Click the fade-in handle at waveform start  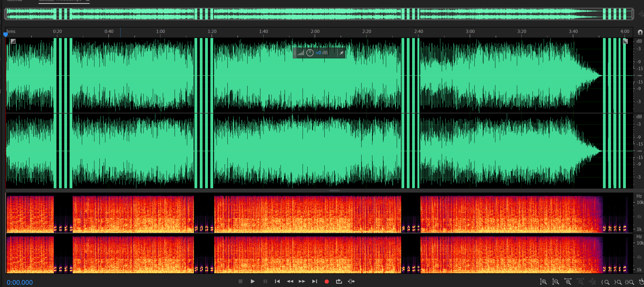[x=13, y=41]
